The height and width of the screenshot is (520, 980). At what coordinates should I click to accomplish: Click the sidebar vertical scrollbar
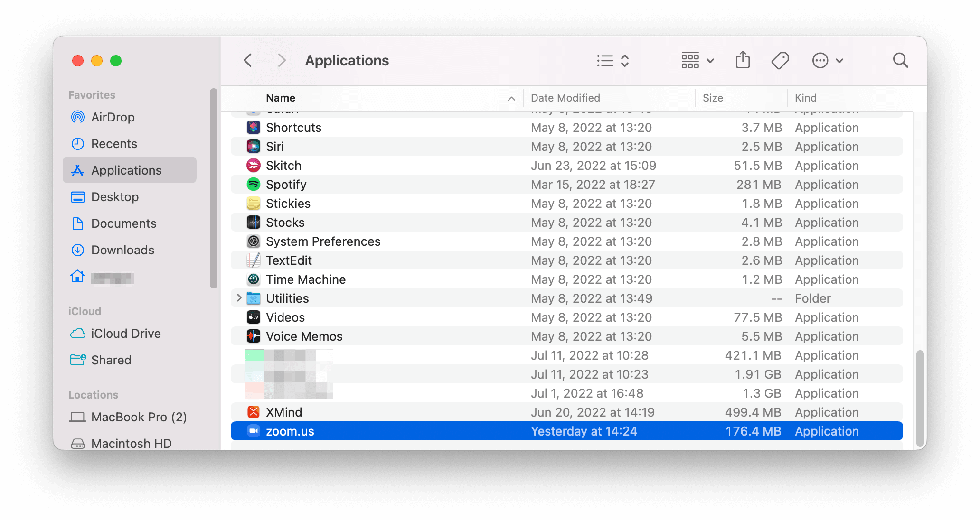coord(214,188)
